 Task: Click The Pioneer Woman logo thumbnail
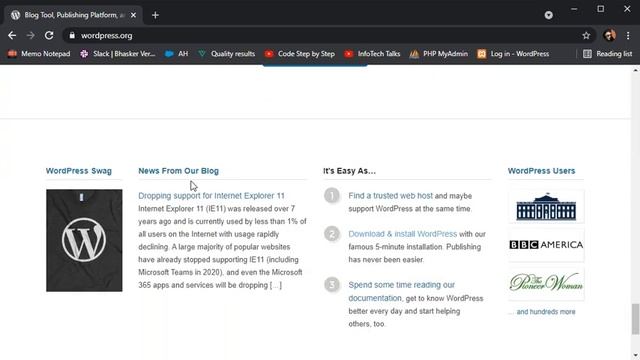coord(546,283)
